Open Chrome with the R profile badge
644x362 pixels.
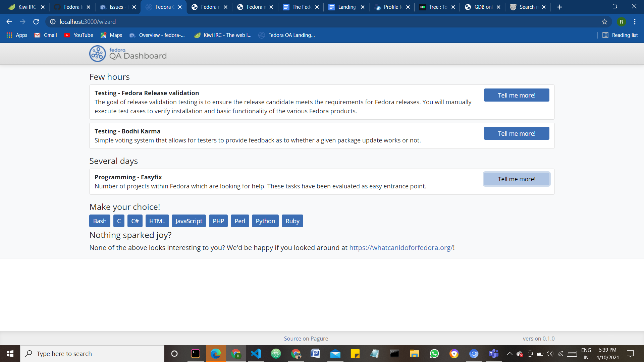(x=236, y=354)
